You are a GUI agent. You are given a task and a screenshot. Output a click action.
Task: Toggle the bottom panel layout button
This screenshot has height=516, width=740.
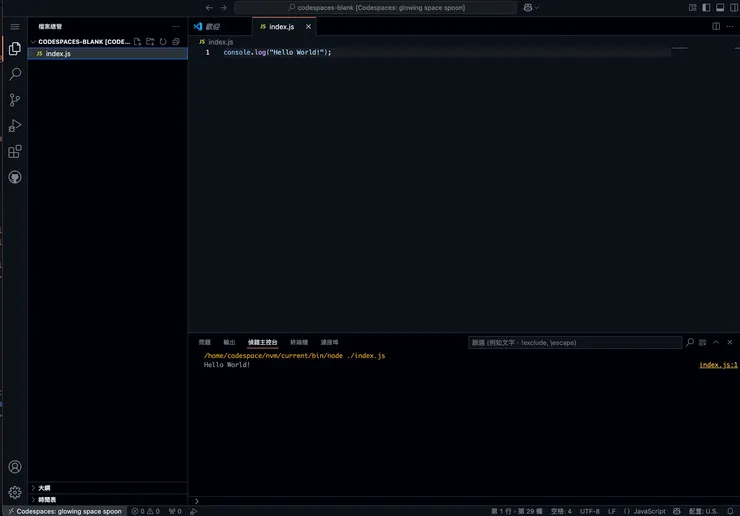point(719,7)
